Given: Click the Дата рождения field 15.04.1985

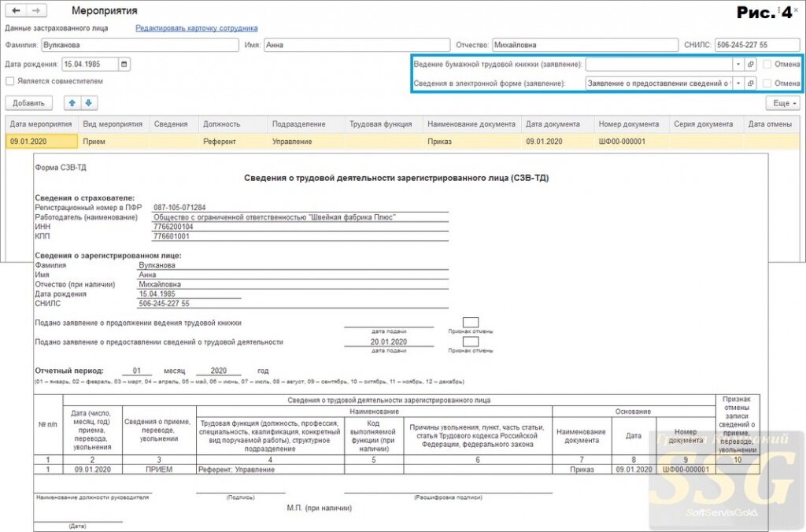Looking at the screenshot, I should coord(90,65).
